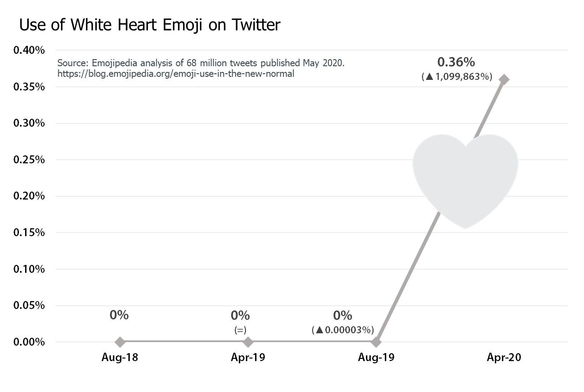Click the Apr-19 x-axis label
Screen dimensions: 584x392
tap(248, 358)
